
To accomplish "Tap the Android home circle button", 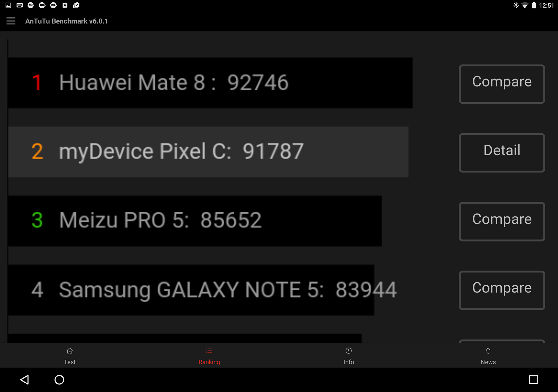I will (59, 380).
